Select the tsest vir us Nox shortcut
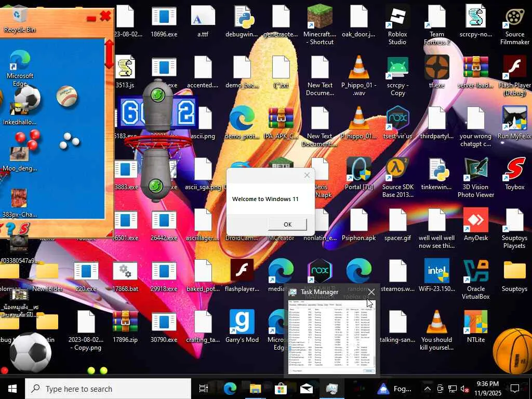This screenshot has height=399, width=532. (397, 123)
